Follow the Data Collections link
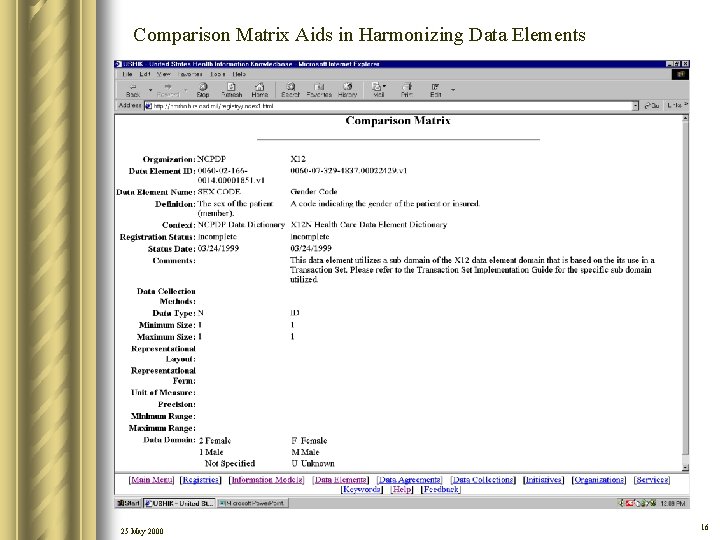The width and height of the screenshot is (720, 540). (x=483, y=480)
